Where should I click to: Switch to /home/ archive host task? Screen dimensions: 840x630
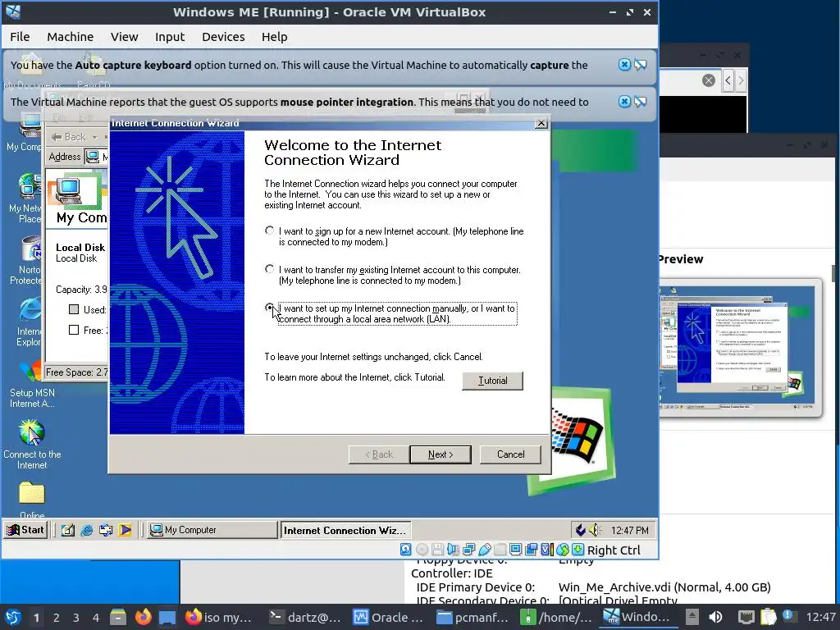(557, 617)
